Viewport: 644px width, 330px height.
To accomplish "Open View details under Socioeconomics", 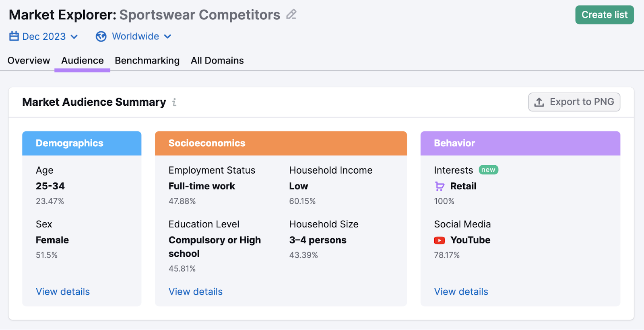I will pos(196,291).
